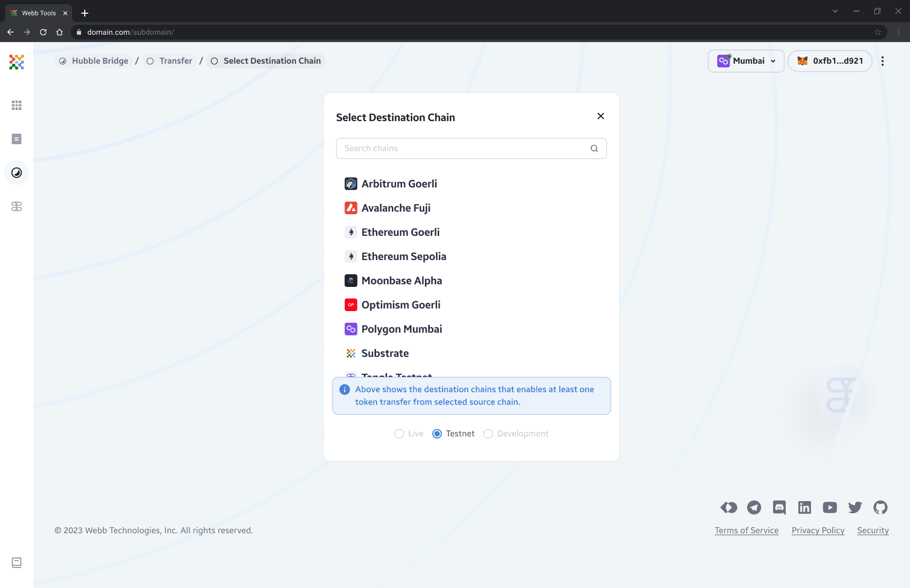Screen dimensions: 910x588
Task: Open Terms of Service link
Action: click(x=746, y=531)
